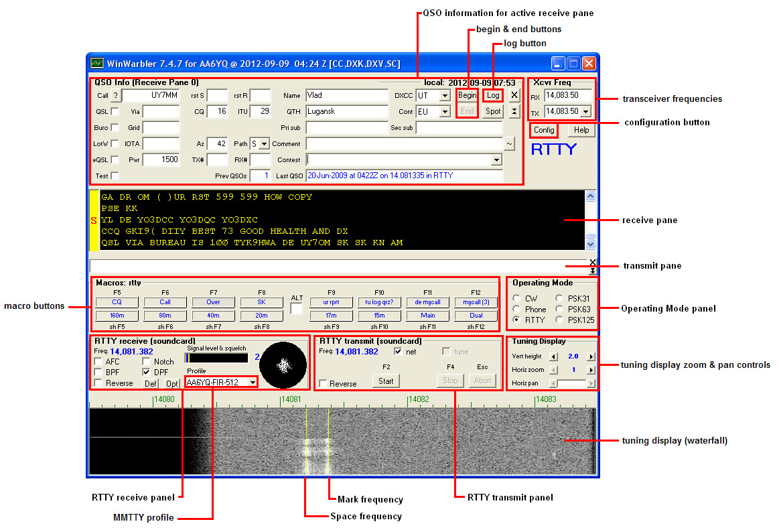
Task: Click the F6 Call macro button
Action: tap(165, 302)
